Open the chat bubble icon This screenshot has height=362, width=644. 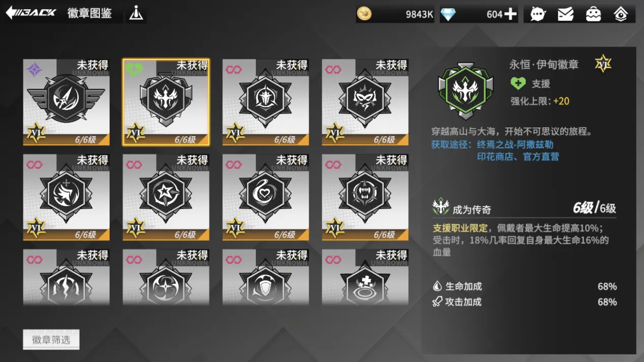coord(538,14)
